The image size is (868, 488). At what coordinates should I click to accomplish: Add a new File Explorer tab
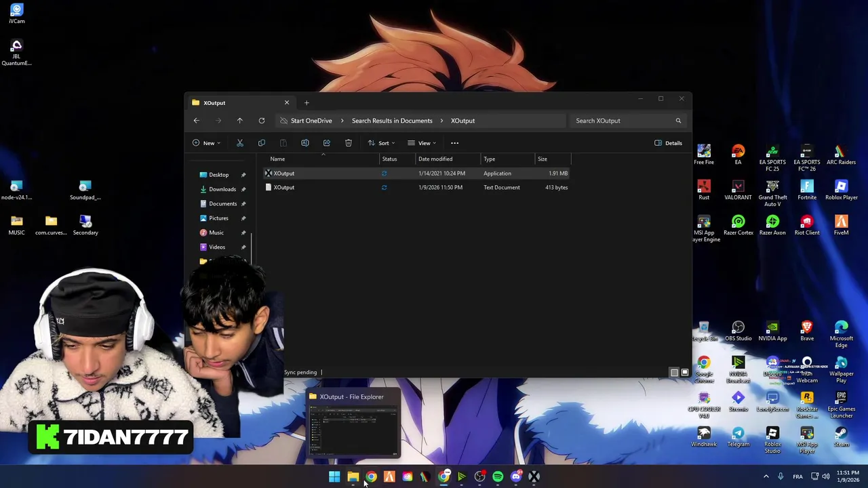coord(307,103)
